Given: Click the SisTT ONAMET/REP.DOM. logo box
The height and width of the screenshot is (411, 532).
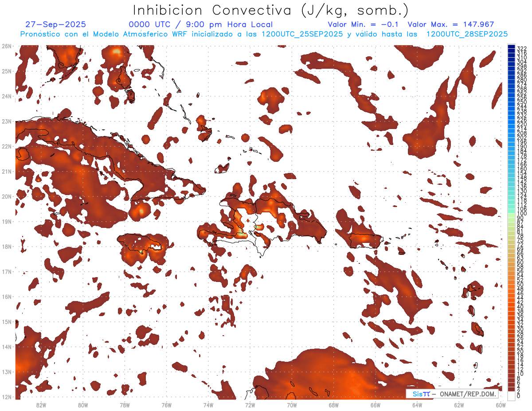Looking at the screenshot, I should [x=452, y=394].
